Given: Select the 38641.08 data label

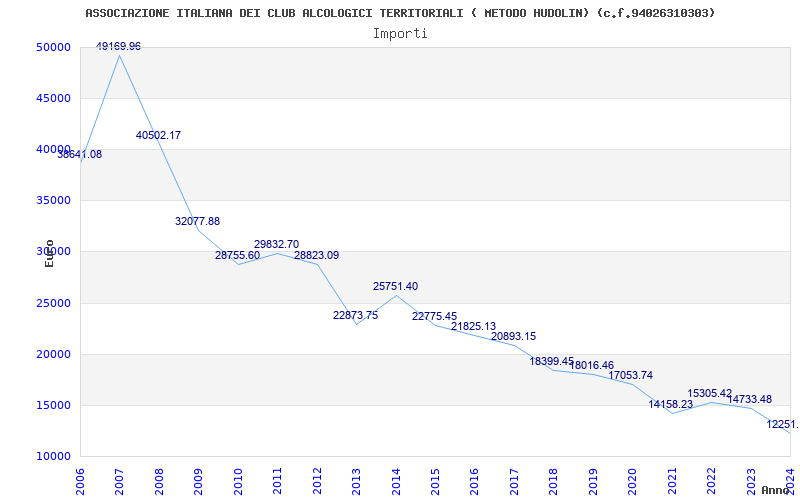Looking at the screenshot, I should click(80, 155).
